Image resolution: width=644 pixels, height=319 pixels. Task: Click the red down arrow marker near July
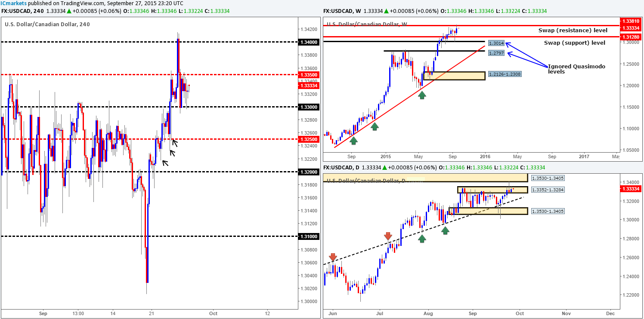pyautogui.click(x=388, y=236)
